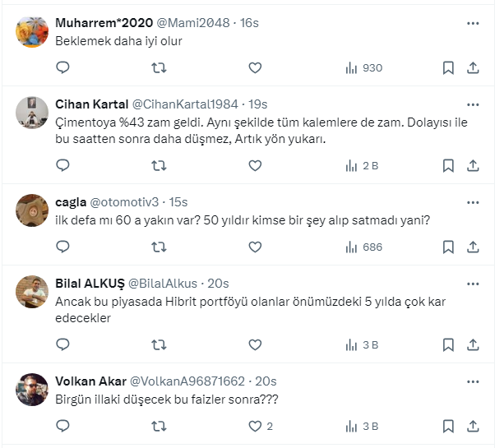Bookmark Cihan Kartal's tweet
The image size is (504, 448).
(x=448, y=165)
